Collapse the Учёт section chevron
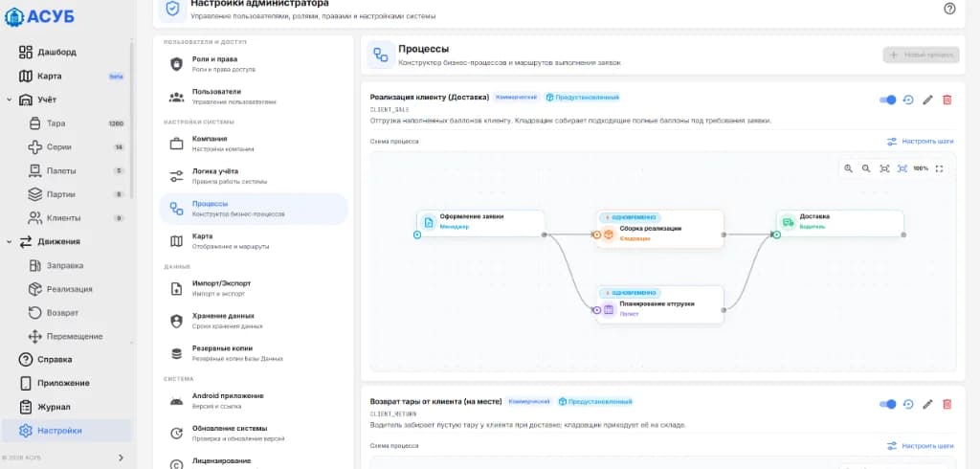This screenshot has height=469, width=980. point(10,100)
